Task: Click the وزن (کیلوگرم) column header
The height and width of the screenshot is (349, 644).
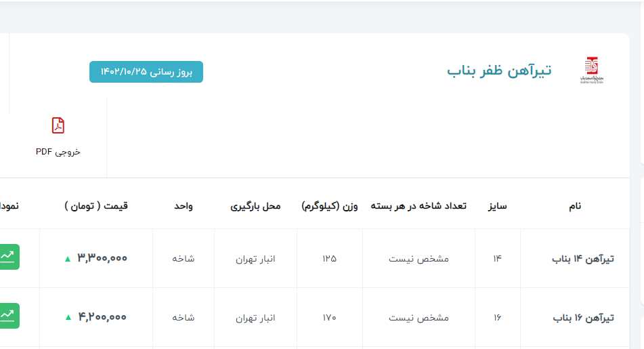Action: (329, 206)
